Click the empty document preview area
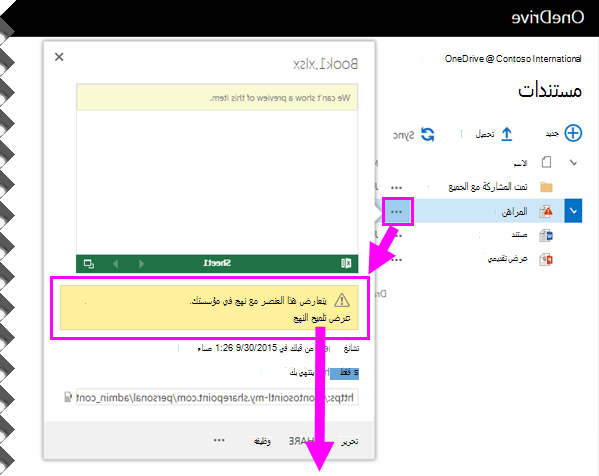This screenshot has height=476, width=599. click(x=217, y=183)
